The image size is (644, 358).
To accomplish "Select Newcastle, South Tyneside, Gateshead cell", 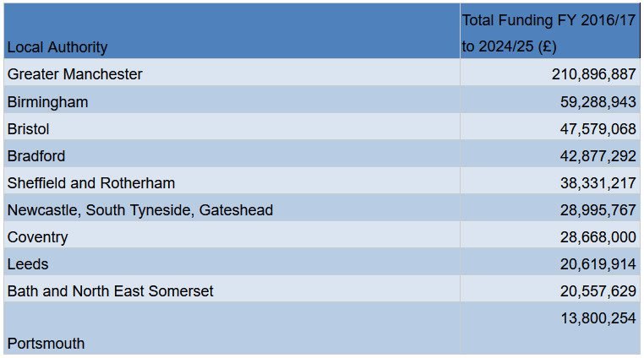I will (140, 210).
